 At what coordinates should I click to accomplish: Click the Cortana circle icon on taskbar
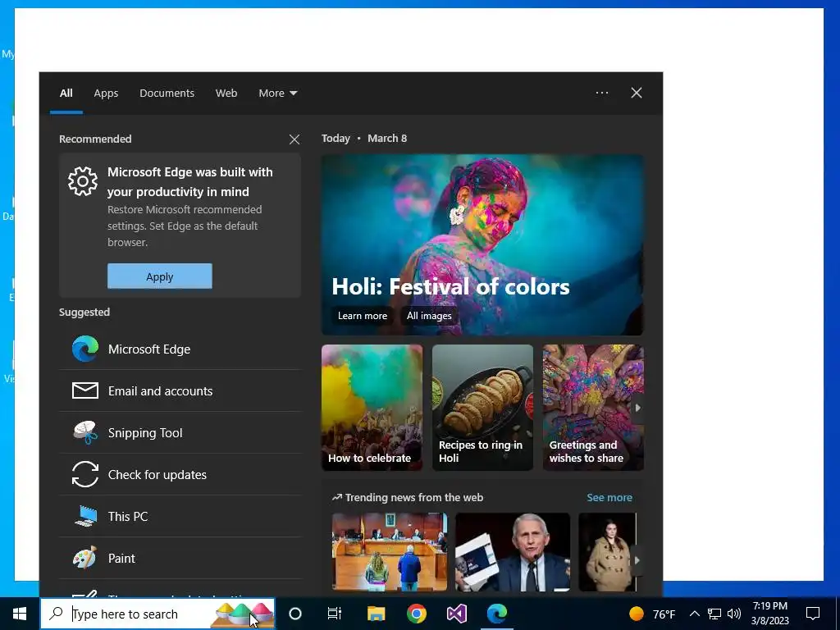point(295,614)
